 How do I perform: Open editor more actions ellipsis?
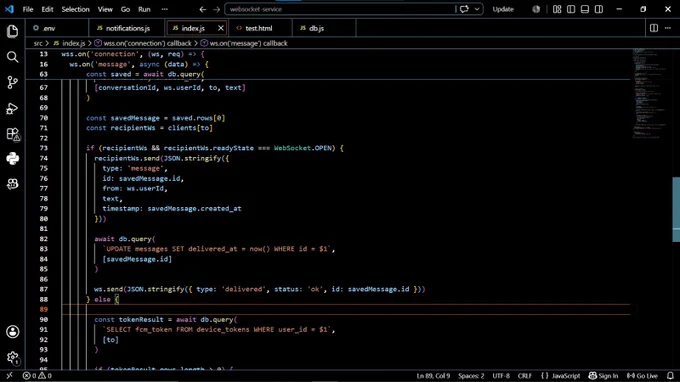click(668, 28)
